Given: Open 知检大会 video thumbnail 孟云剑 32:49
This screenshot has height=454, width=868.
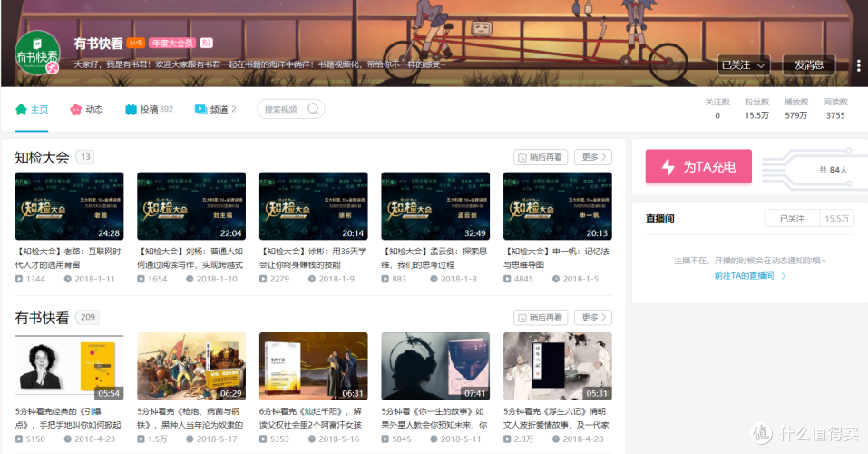Looking at the screenshot, I should click(435, 205).
